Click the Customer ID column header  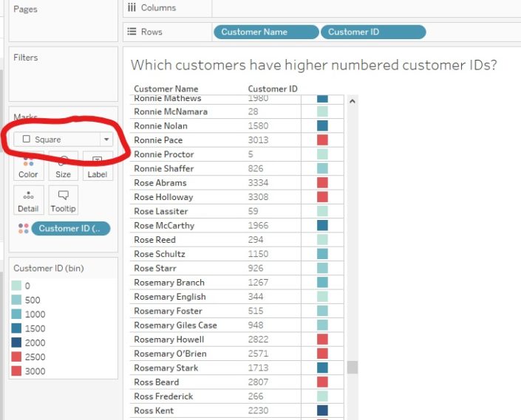click(273, 89)
